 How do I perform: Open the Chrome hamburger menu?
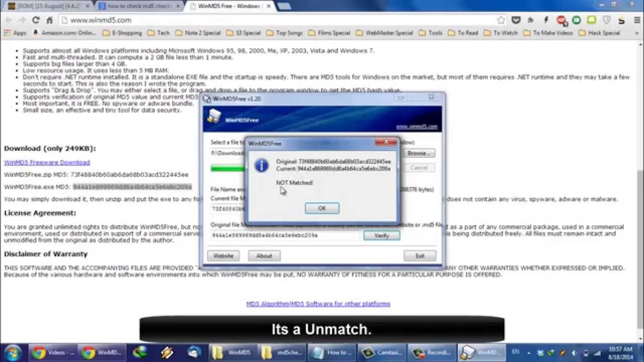(x=637, y=20)
